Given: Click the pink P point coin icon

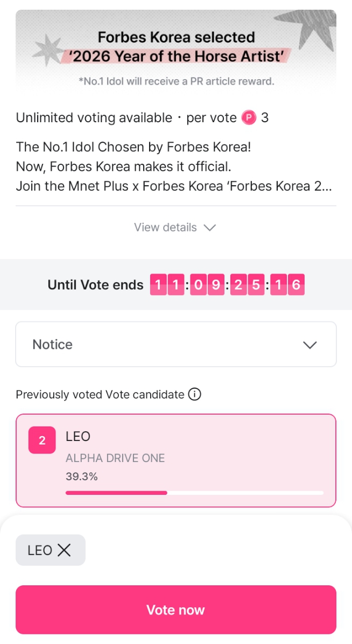Looking at the screenshot, I should 249,117.
